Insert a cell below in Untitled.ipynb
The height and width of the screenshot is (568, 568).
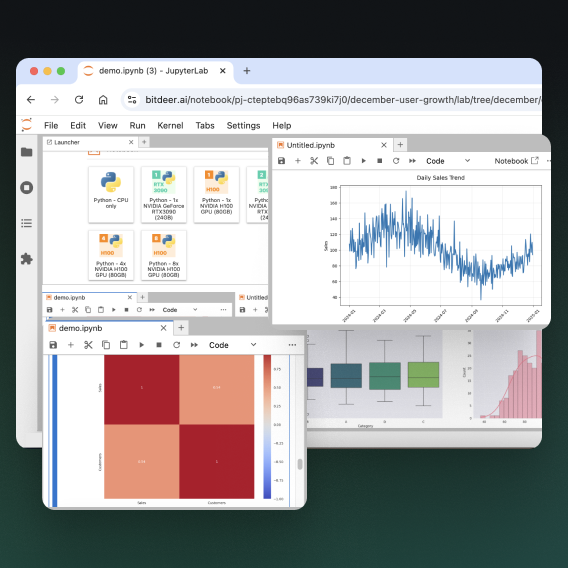coord(298,161)
